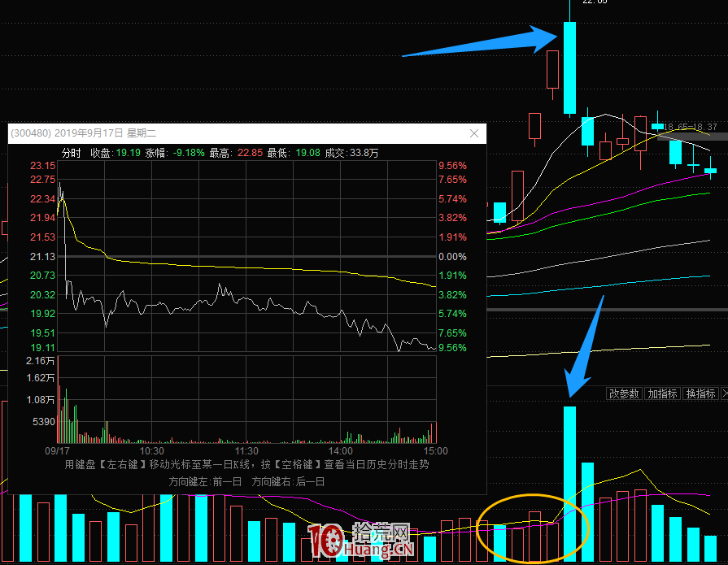
Task: Click the 改参数 button
Action: (x=624, y=393)
